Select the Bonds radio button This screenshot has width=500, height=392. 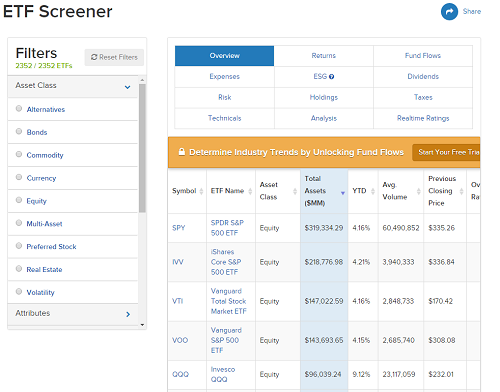click(19, 131)
